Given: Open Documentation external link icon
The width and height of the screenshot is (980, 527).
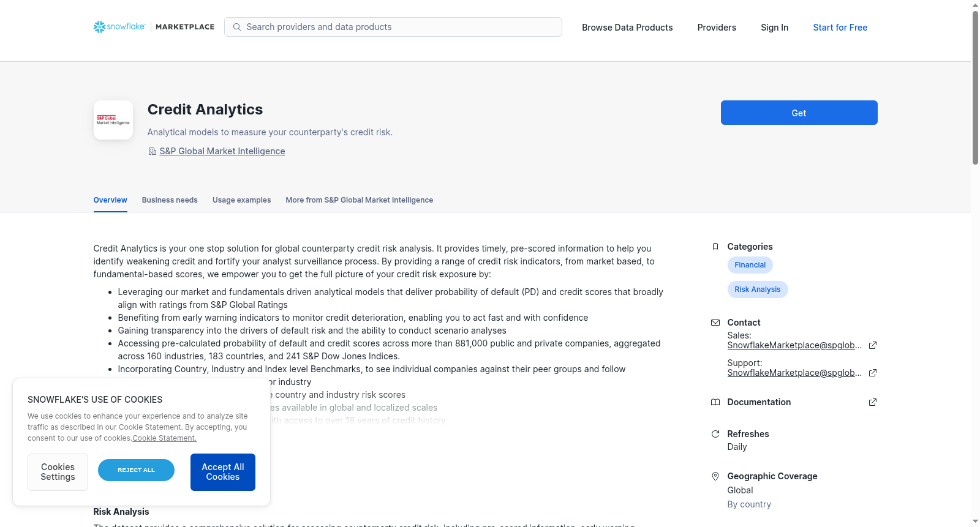Looking at the screenshot, I should [873, 402].
